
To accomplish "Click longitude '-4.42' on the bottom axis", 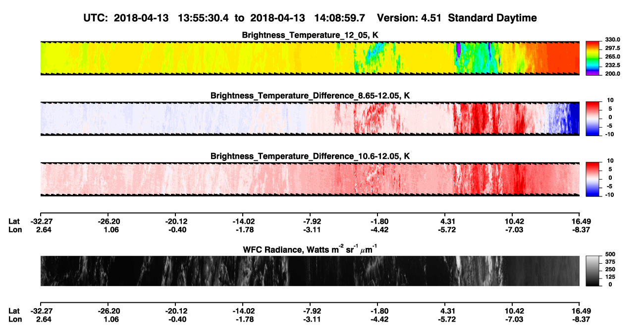I will point(378,319).
